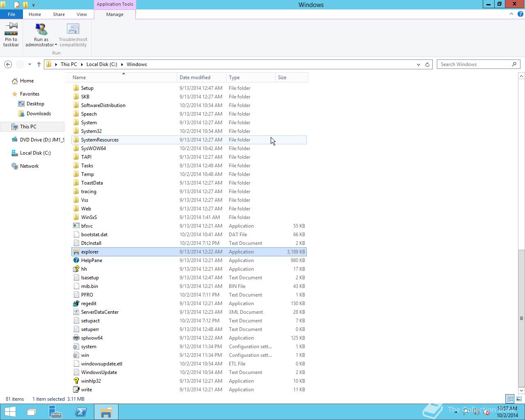Image resolution: width=525 pixels, height=420 pixels.
Task: Open address bar history dropdown
Action: coord(418,64)
